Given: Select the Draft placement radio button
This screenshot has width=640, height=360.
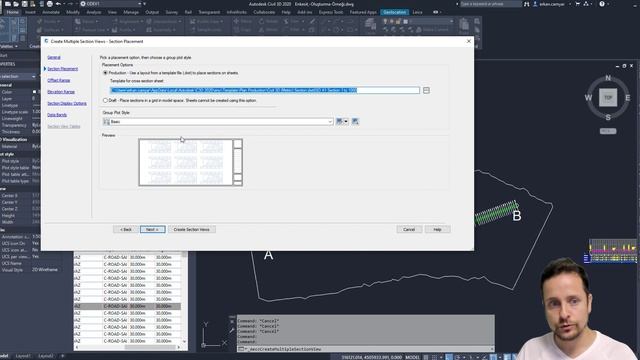Looking at the screenshot, I should click(105, 100).
